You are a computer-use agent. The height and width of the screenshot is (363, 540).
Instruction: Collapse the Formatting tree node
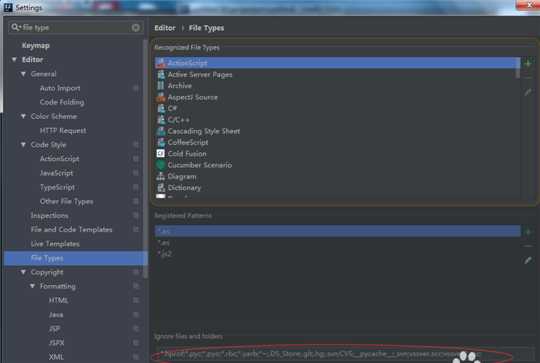[32, 286]
